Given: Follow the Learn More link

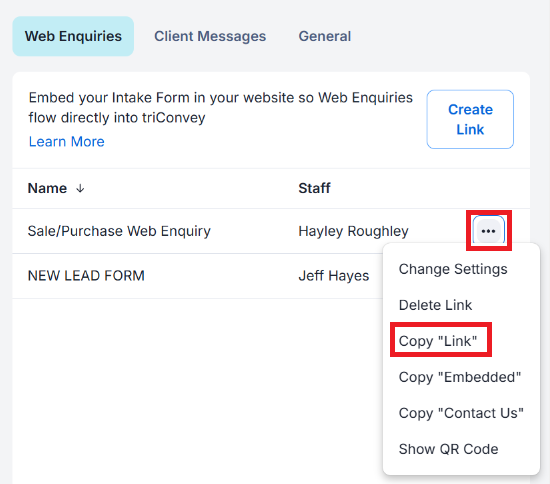Looking at the screenshot, I should point(67,142).
